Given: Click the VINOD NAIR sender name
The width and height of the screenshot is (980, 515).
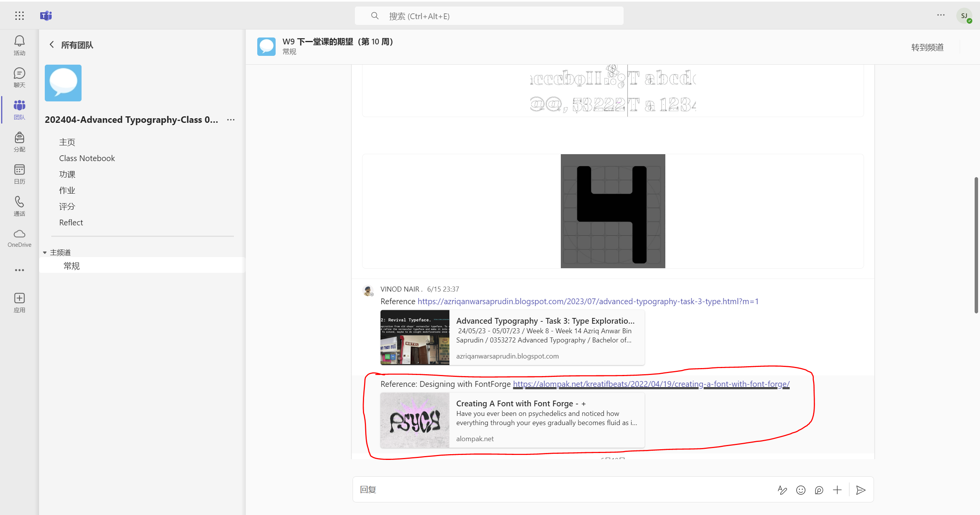Looking at the screenshot, I should [x=401, y=289].
